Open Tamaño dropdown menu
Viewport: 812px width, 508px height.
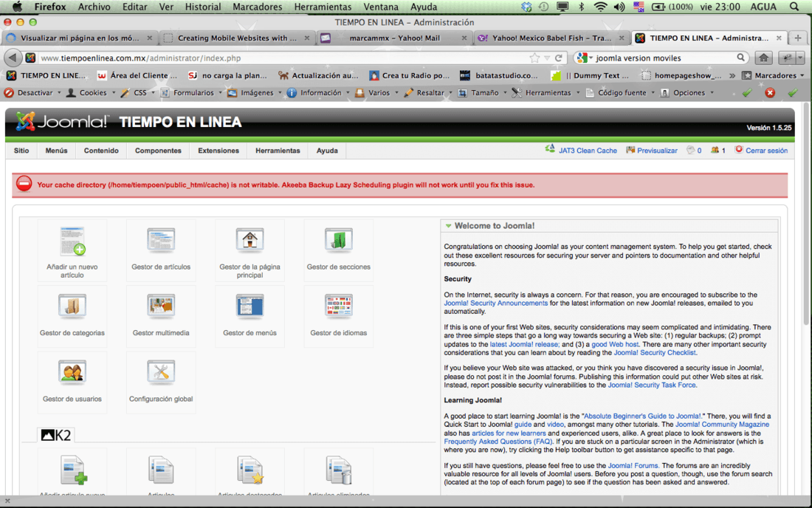(481, 93)
